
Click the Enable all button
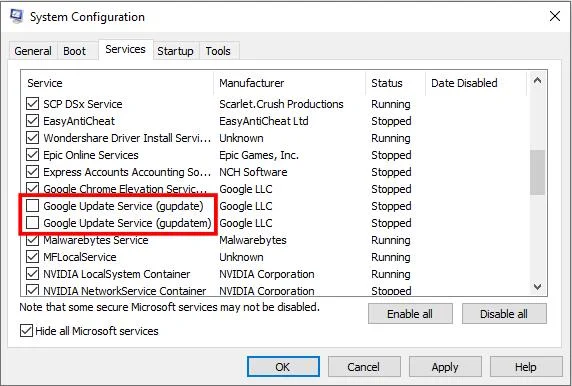pos(410,314)
